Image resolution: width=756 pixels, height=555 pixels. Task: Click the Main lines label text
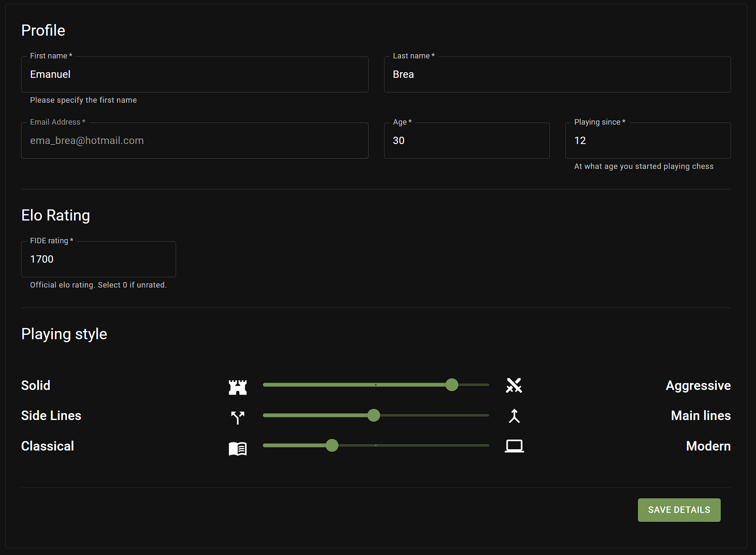701,416
